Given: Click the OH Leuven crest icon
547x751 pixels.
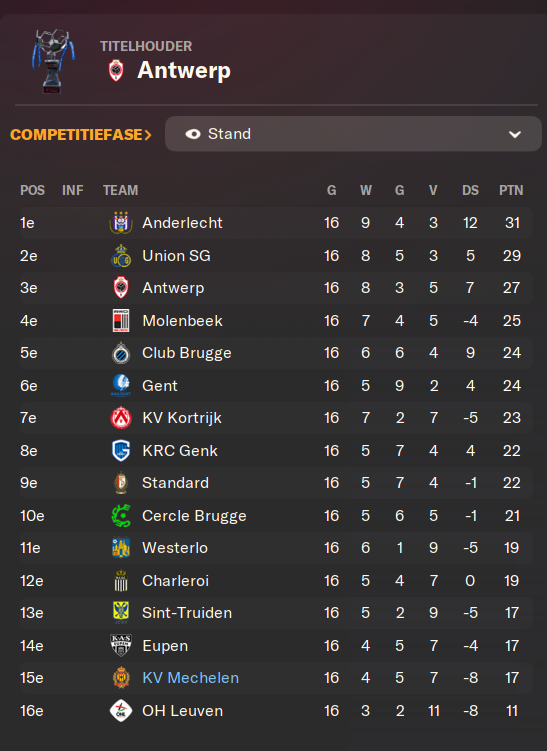Looking at the screenshot, I should 121,711.
